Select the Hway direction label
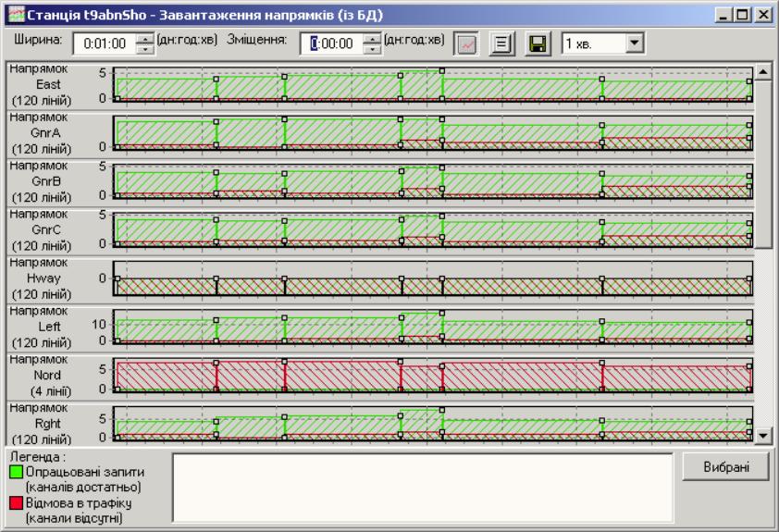779x532 pixels. click(42, 278)
